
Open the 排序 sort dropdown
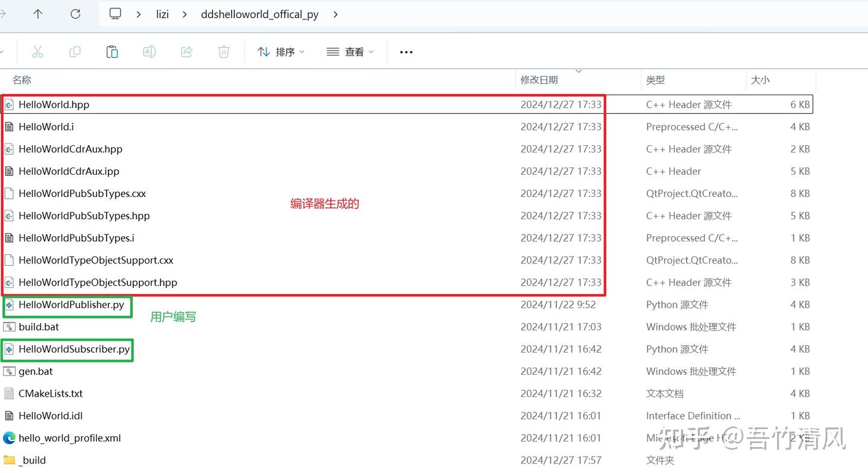(281, 52)
